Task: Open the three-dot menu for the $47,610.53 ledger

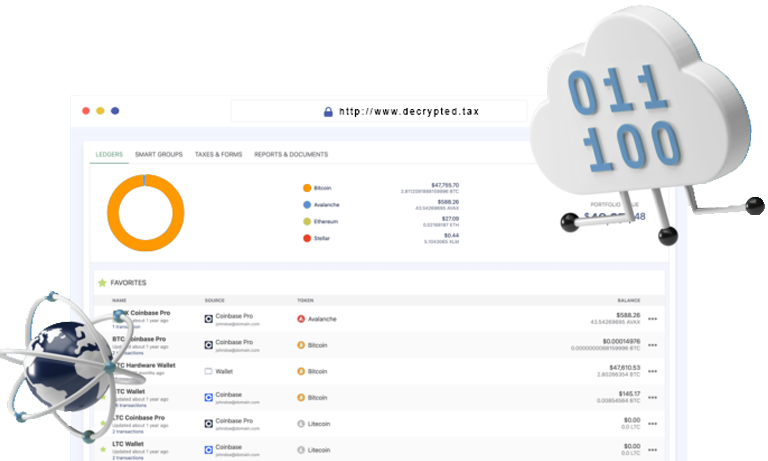Action: 653,371
